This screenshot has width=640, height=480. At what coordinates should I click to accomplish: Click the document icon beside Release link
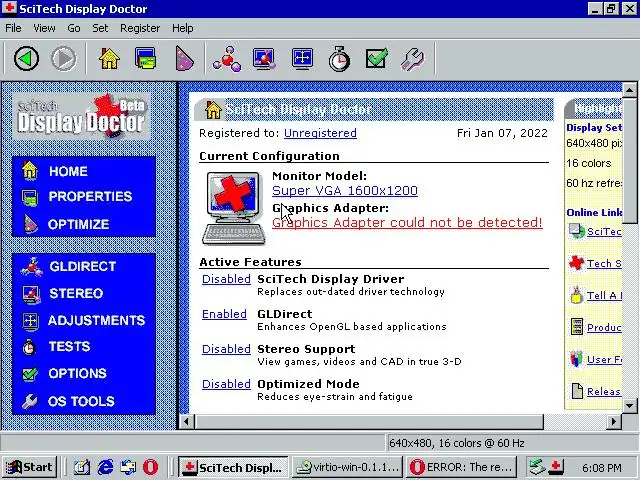coord(577,391)
